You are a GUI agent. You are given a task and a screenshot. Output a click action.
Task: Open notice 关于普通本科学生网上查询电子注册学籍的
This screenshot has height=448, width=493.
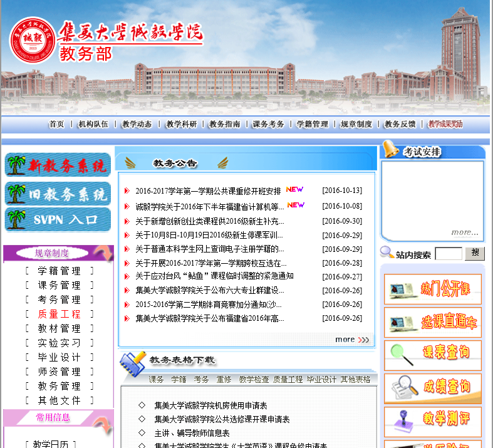[x=210, y=249]
